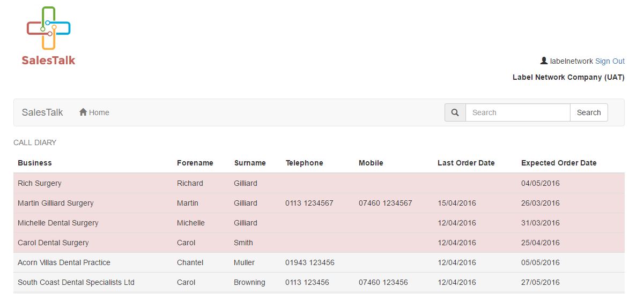Viewport: 644px width, 294px height.
Task: Click mobile number 07460 1234567
Action: [x=386, y=203]
